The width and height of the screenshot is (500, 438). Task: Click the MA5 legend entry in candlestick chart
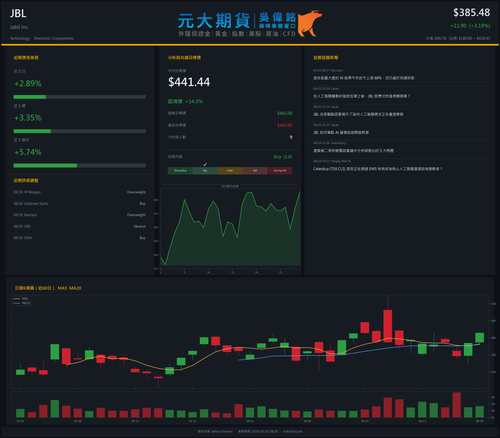point(21,299)
